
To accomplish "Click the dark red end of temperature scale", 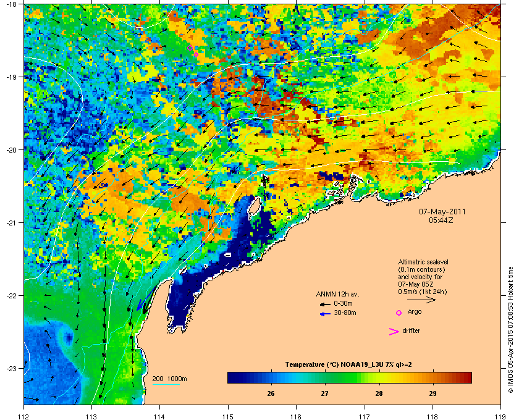I will [x=468, y=377].
